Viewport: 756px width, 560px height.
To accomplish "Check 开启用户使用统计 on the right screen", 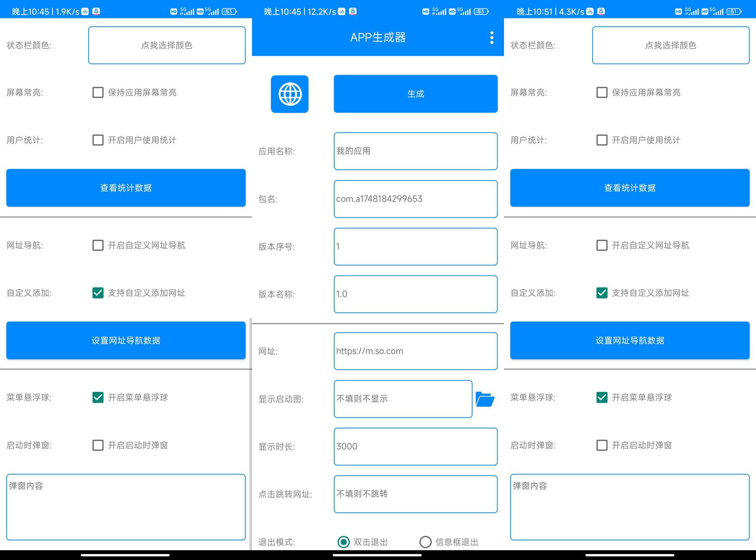I will pos(602,140).
